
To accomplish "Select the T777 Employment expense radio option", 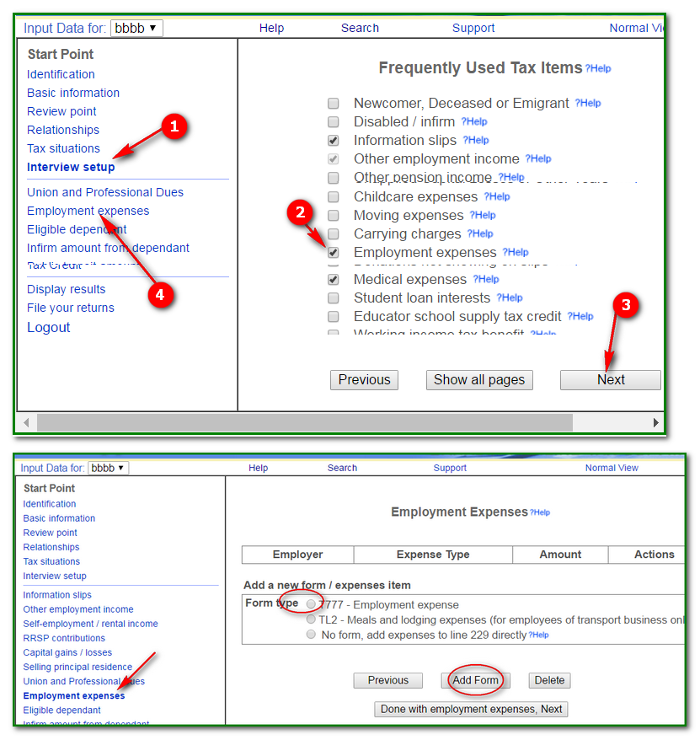I will pyautogui.click(x=311, y=604).
